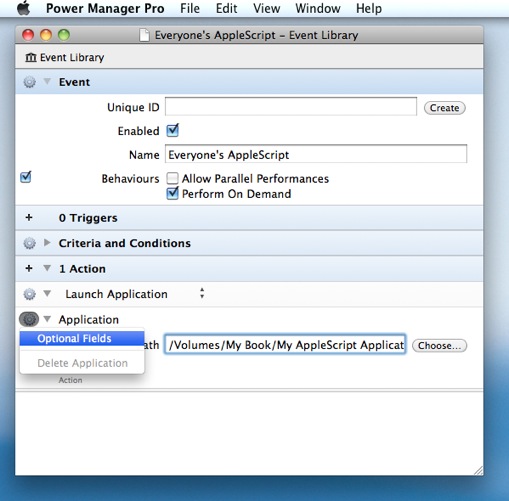Click the pressed Application gear icon
509x501 pixels.
(x=29, y=319)
